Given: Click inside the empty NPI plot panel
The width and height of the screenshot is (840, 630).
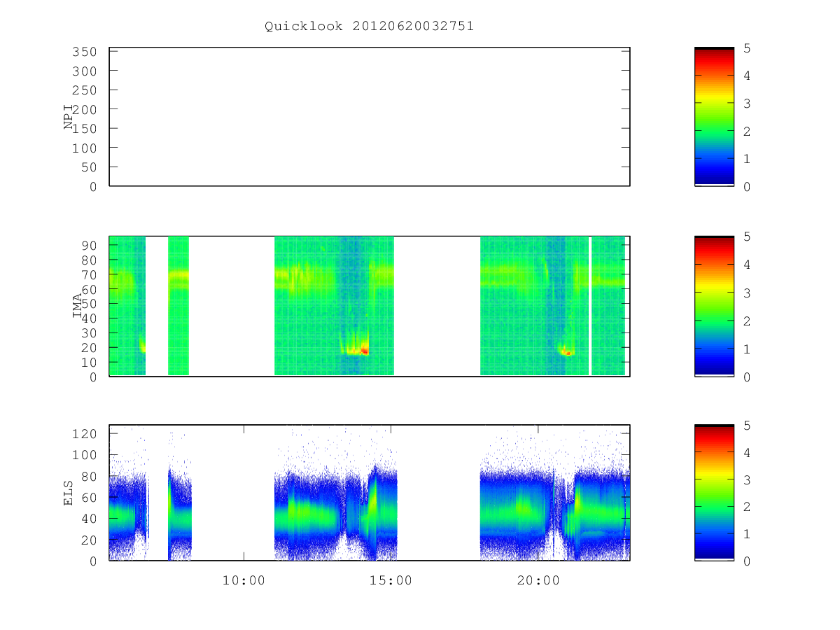Looking at the screenshot, I should click(370, 117).
